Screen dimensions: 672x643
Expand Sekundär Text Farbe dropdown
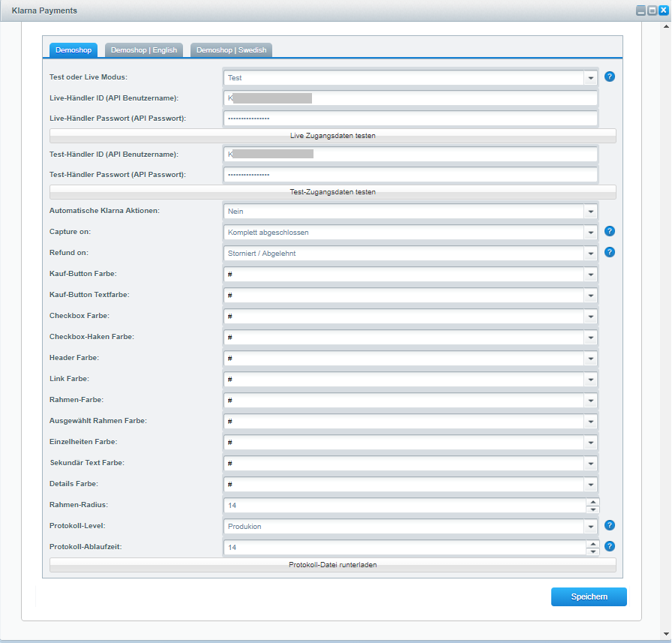coord(590,464)
